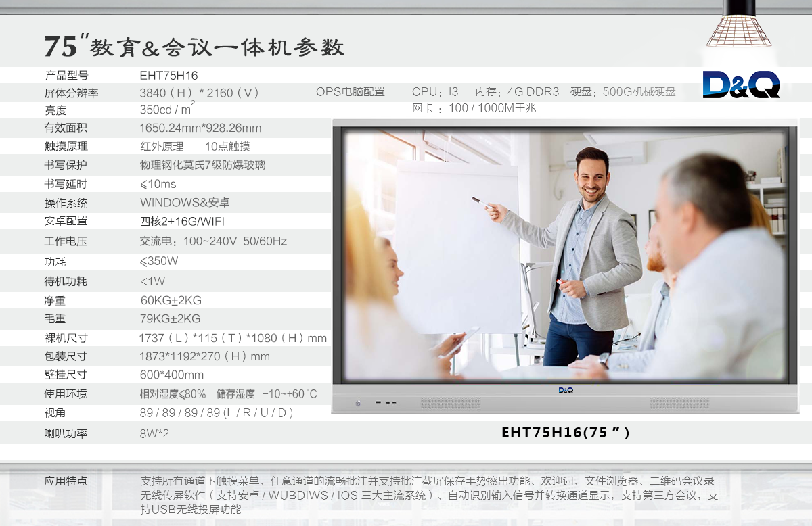
Task: Click the title 75" 教育&会议一体机参数
Action: click(x=195, y=47)
